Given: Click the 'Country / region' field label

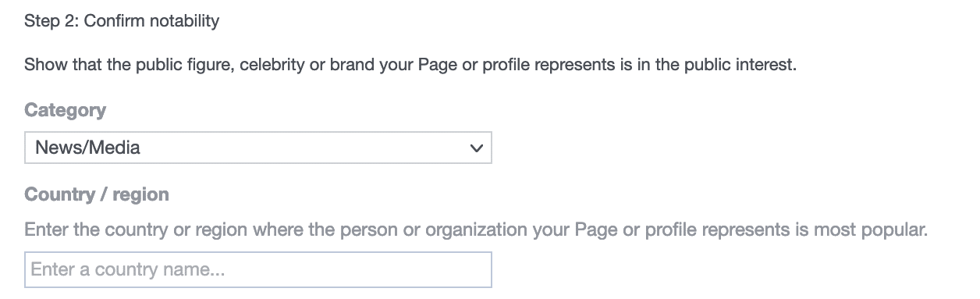Looking at the screenshot, I should [97, 194].
